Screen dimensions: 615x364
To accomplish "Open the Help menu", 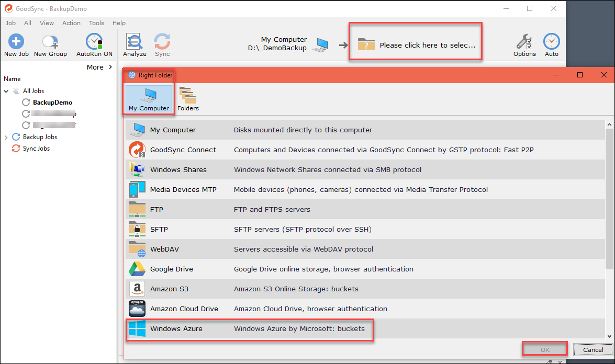I will click(119, 22).
